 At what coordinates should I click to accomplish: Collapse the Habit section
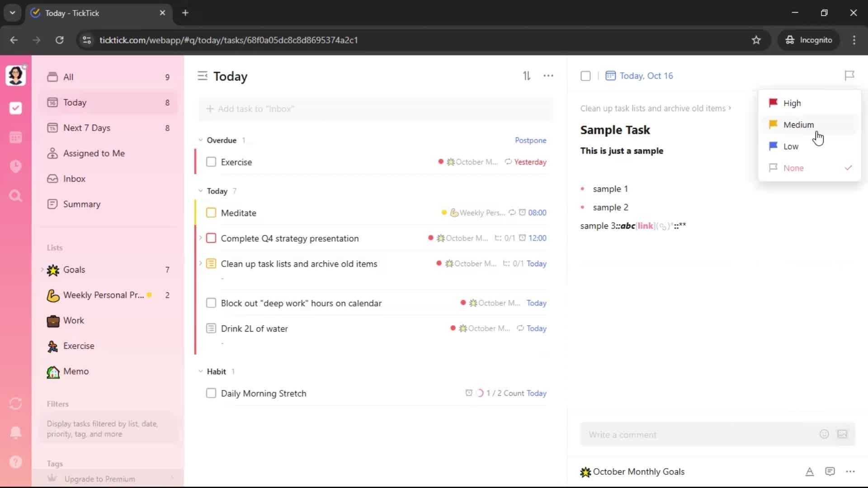click(201, 371)
